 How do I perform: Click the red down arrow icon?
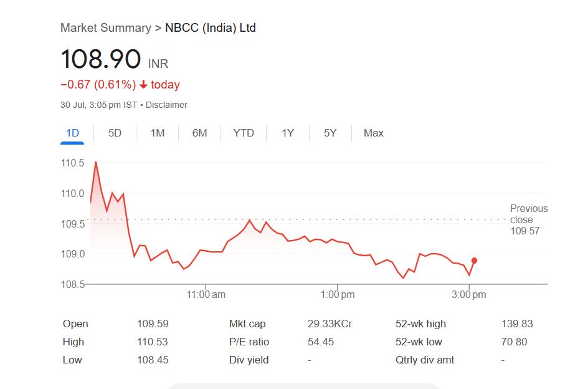(143, 85)
